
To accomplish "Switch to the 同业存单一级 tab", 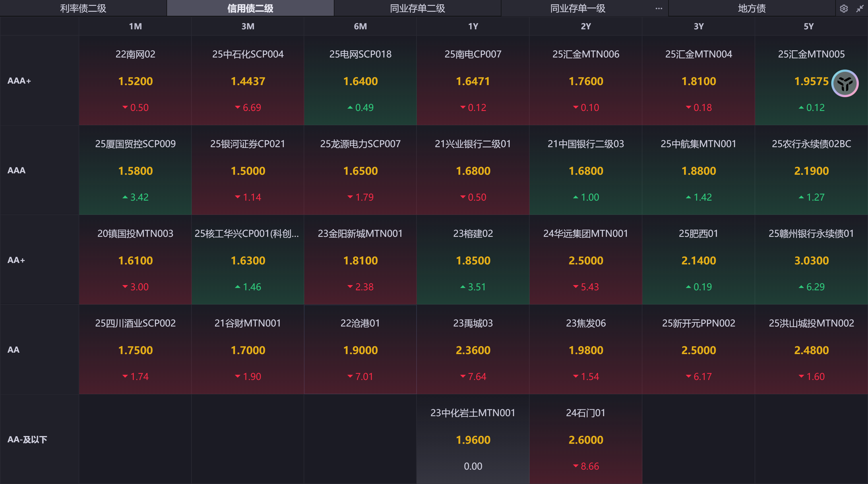I will pyautogui.click(x=578, y=8).
